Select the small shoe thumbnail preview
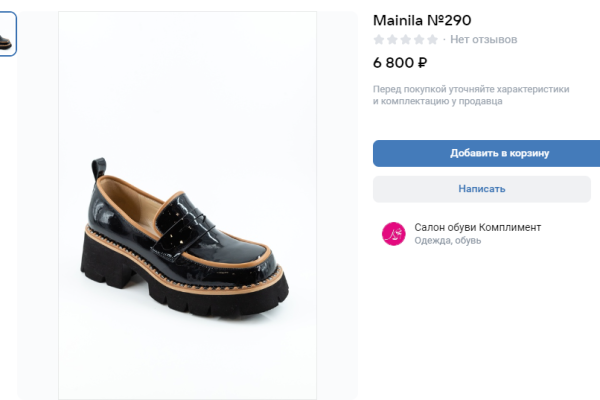The height and width of the screenshot is (400, 600). tap(7, 34)
